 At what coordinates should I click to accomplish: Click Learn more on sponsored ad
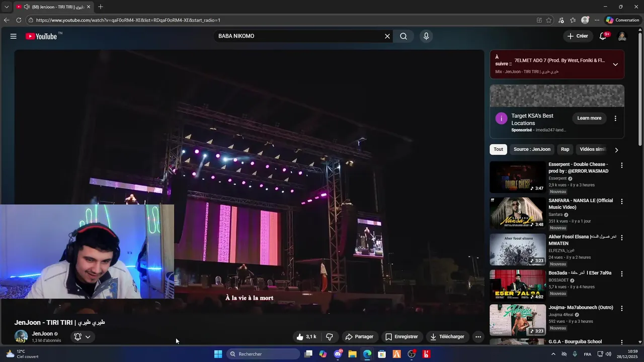pos(589,118)
